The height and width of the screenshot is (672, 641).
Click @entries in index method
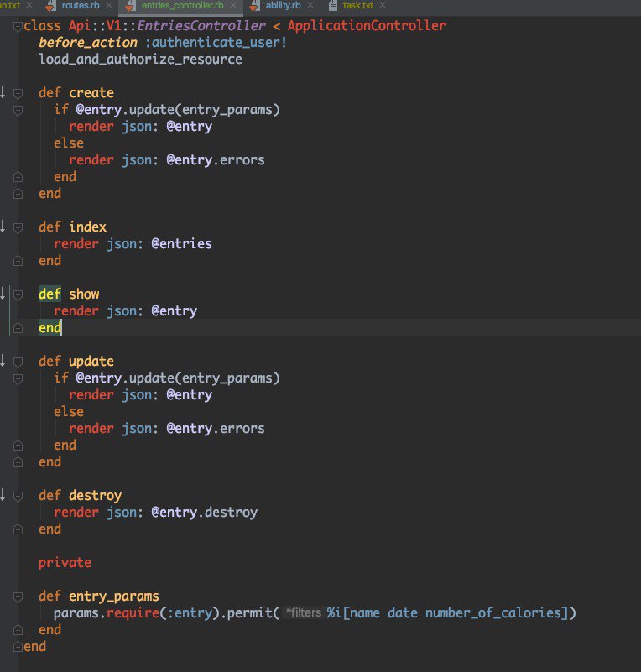[x=182, y=244]
